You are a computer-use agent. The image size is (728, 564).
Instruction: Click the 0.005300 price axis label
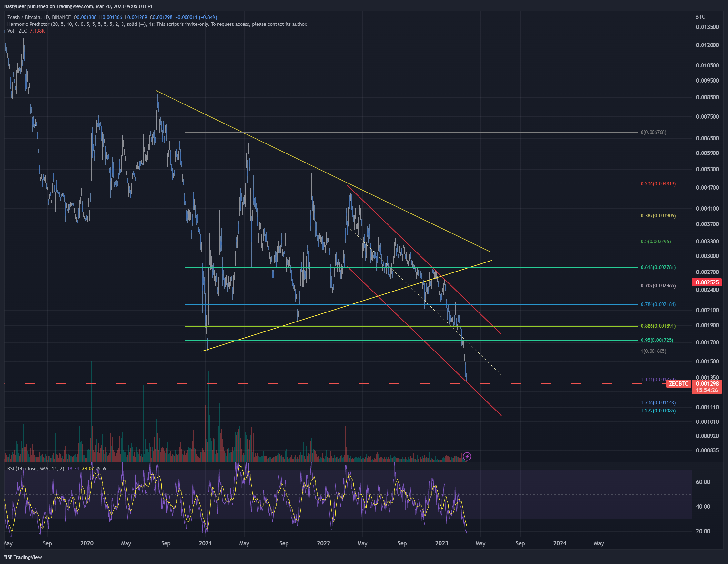click(x=707, y=169)
